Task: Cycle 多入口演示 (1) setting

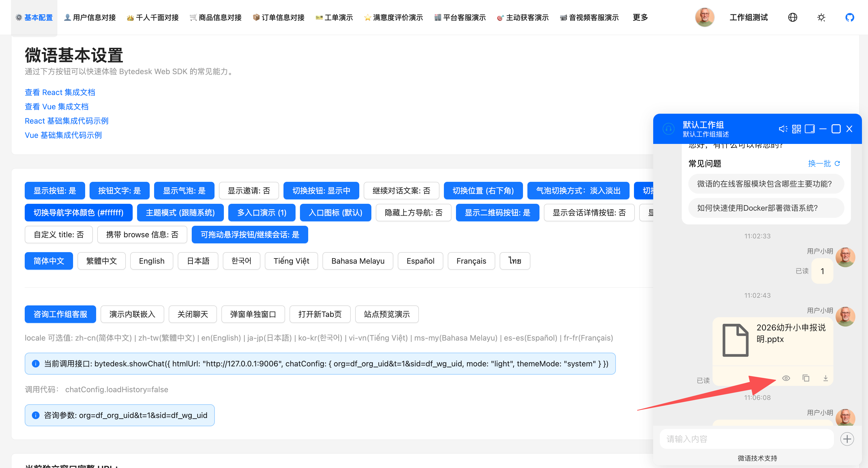Action: pyautogui.click(x=262, y=213)
